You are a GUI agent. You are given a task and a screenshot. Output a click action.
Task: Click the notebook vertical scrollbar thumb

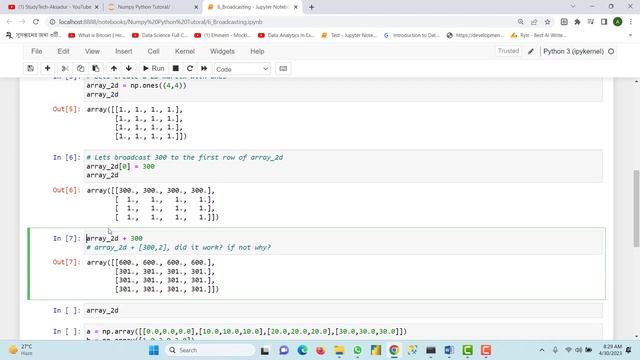coord(636,208)
